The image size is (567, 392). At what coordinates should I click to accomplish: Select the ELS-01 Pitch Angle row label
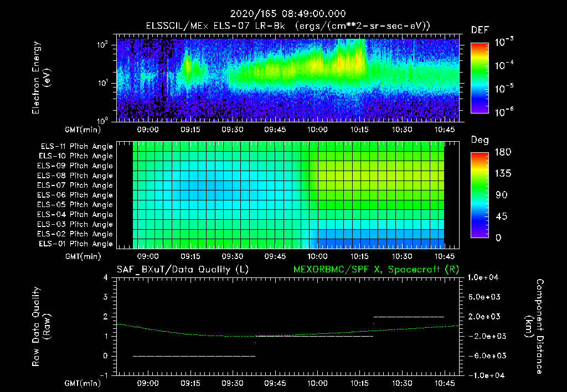click(76, 244)
